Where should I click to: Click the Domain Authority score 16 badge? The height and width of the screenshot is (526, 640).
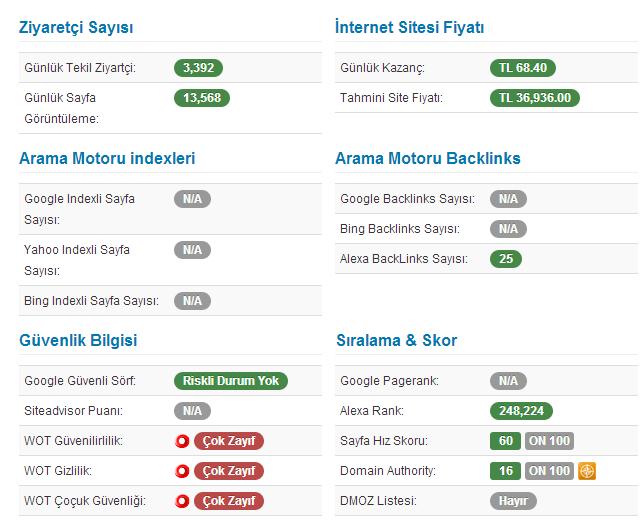pyautogui.click(x=506, y=471)
